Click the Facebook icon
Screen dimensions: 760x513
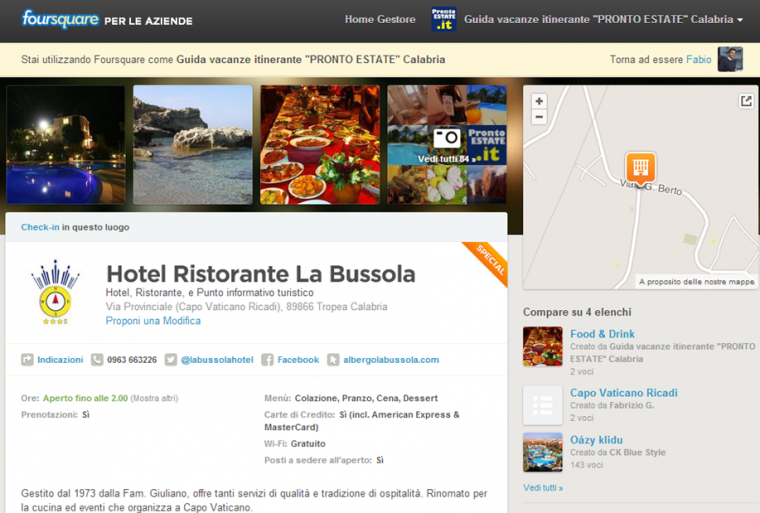click(267, 360)
